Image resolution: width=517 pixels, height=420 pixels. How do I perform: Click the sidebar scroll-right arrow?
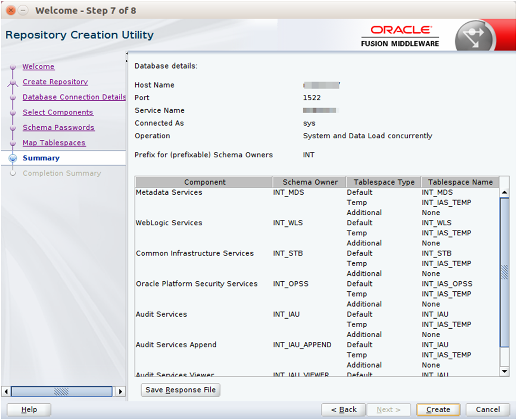pos(120,392)
